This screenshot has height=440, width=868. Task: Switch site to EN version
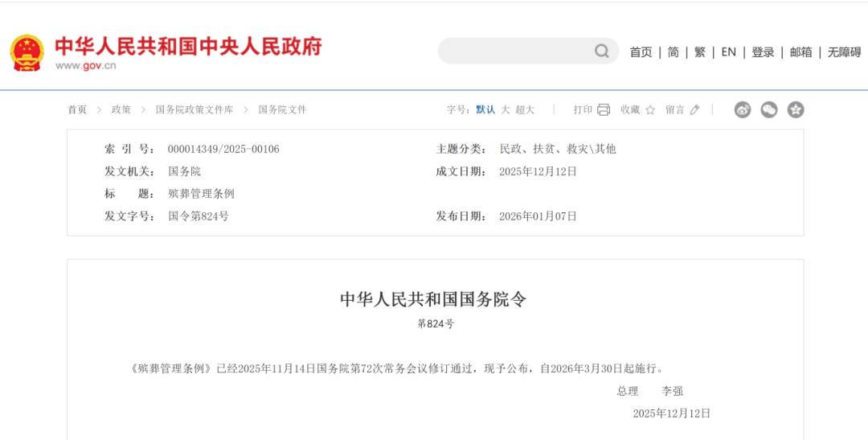tap(728, 52)
